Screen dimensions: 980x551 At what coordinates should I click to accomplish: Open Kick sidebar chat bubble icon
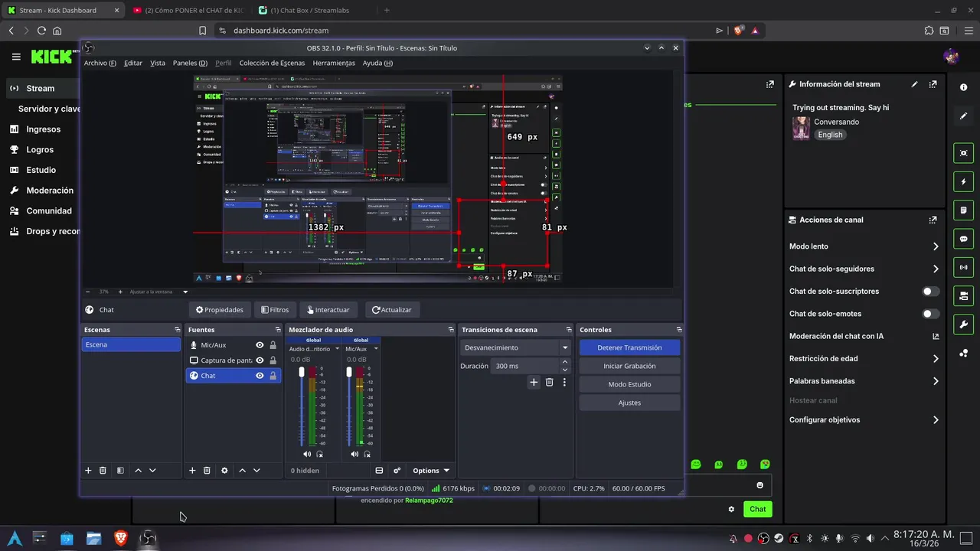pos(964,239)
